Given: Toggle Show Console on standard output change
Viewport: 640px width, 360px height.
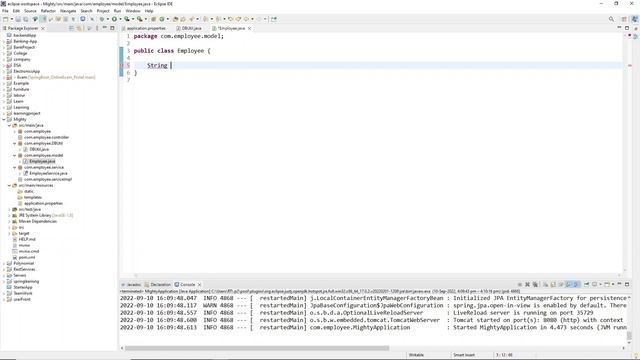Looking at the screenshot, I should coord(568,284).
